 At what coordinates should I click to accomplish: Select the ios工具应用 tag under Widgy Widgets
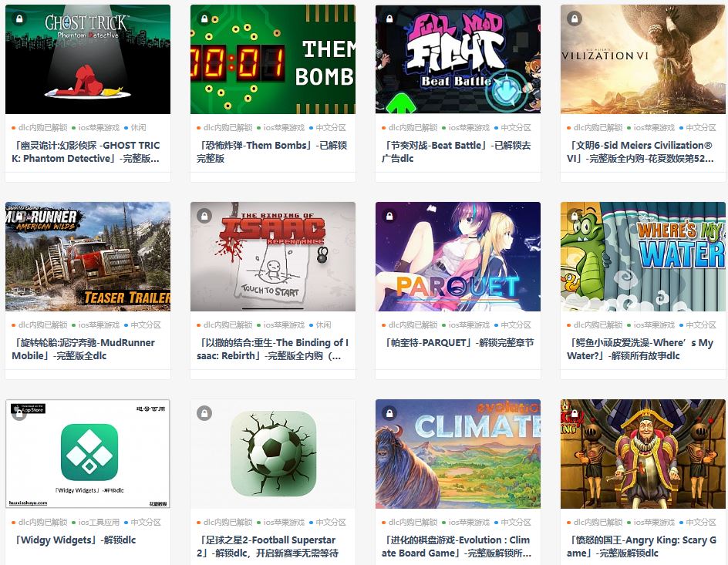pos(99,523)
